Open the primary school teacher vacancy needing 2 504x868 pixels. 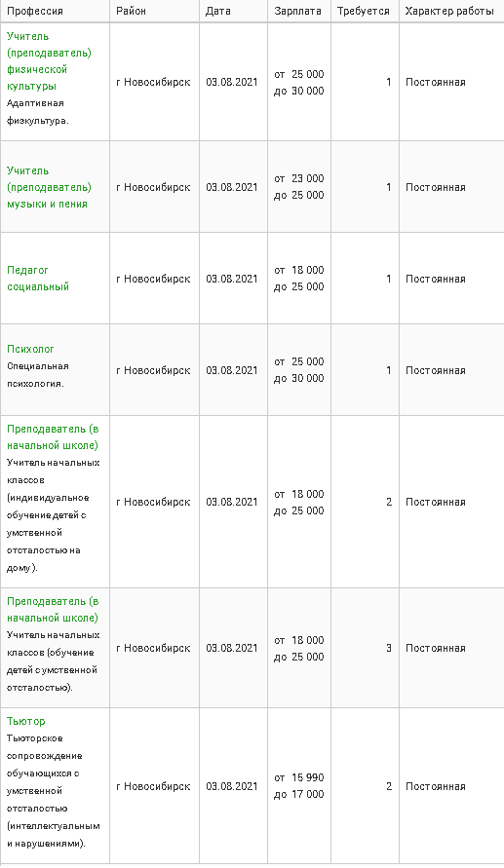click(x=54, y=436)
